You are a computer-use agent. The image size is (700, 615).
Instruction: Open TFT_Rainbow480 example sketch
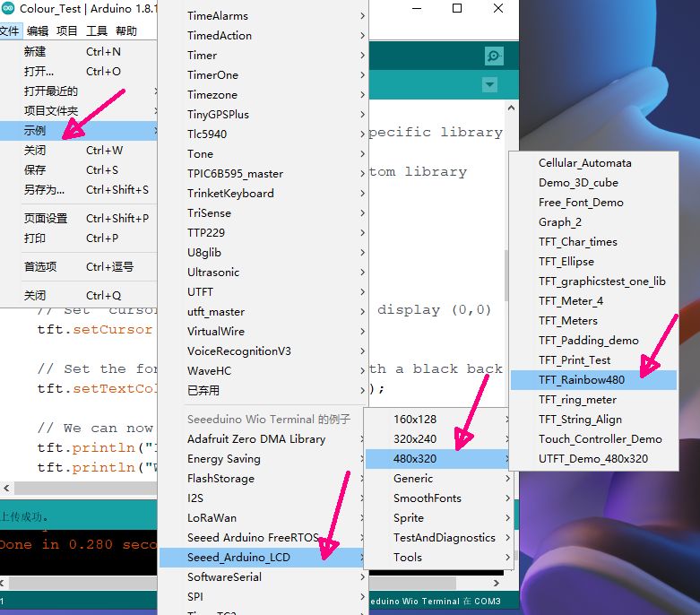tap(593, 379)
